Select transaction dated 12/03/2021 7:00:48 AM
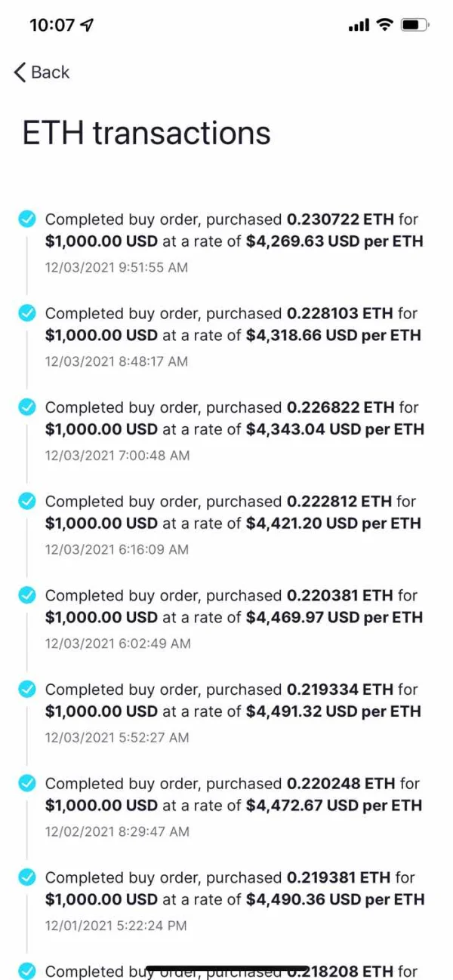453x980 pixels. 117,455
